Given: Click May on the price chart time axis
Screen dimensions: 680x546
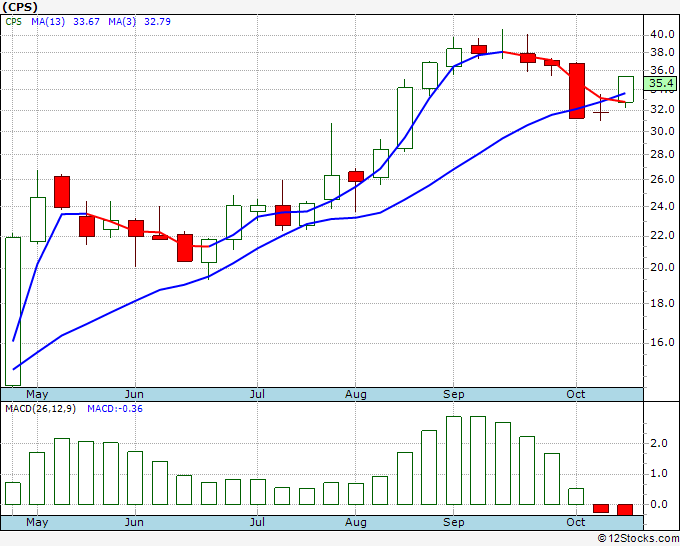Looking at the screenshot, I should coord(37,394).
